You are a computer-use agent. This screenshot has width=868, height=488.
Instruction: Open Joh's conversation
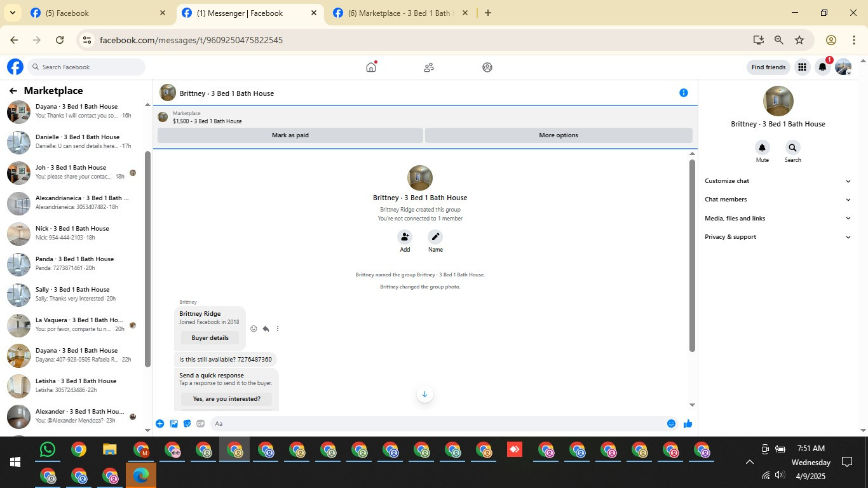[x=75, y=172]
